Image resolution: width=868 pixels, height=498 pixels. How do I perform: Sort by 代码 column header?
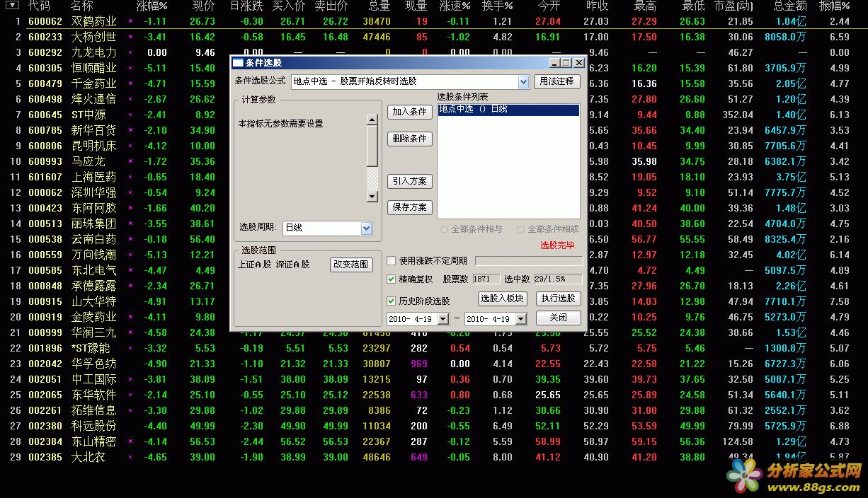pos(38,6)
